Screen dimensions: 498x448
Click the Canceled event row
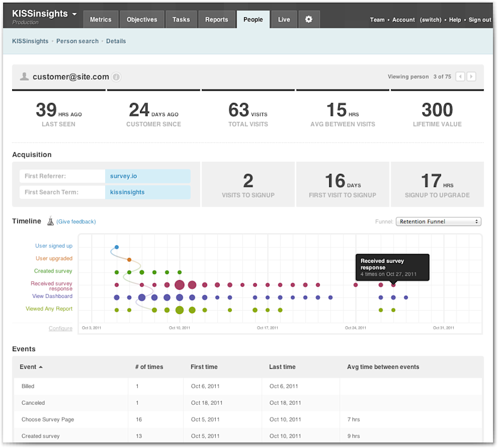click(x=248, y=403)
